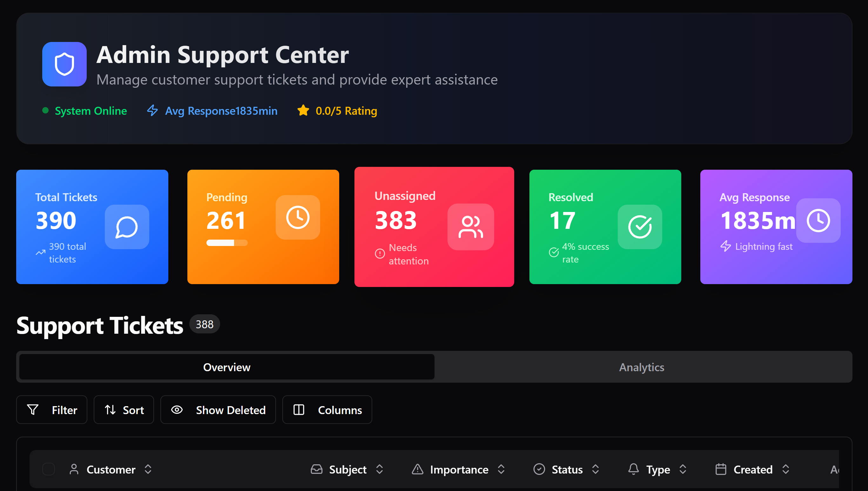Sort by Customer column arrows
The width and height of the screenshot is (868, 491).
click(x=148, y=469)
